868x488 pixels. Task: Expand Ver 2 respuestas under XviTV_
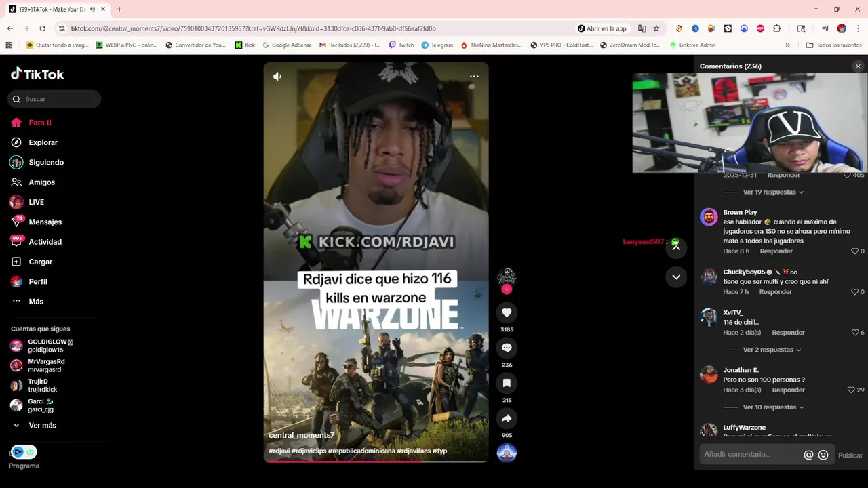(x=772, y=350)
